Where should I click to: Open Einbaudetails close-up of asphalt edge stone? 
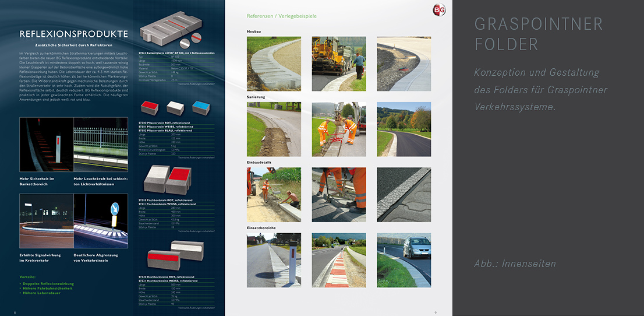click(x=404, y=195)
